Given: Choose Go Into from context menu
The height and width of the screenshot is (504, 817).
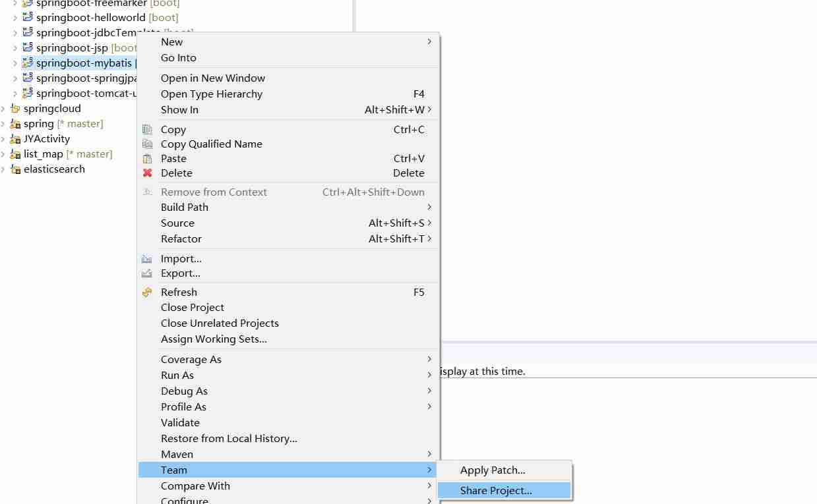Looking at the screenshot, I should (289, 57).
